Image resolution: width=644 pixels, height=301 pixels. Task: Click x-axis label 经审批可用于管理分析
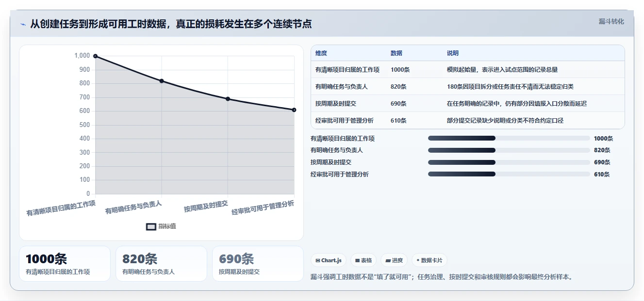(263, 207)
